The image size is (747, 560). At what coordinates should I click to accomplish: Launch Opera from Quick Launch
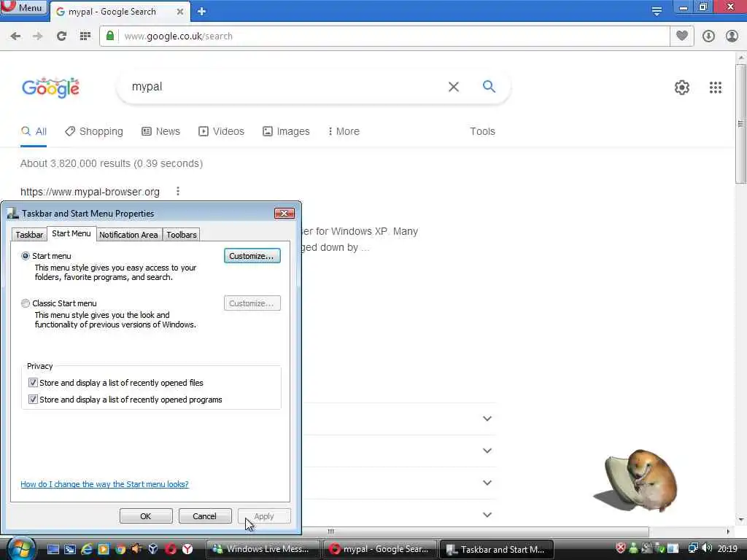pos(171,549)
